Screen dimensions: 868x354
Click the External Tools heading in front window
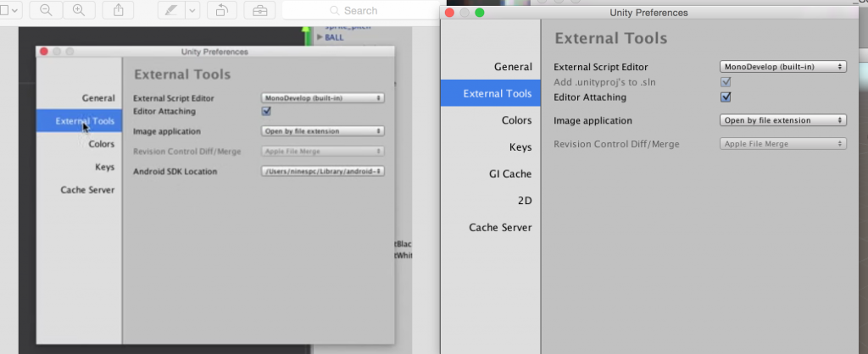(x=610, y=38)
